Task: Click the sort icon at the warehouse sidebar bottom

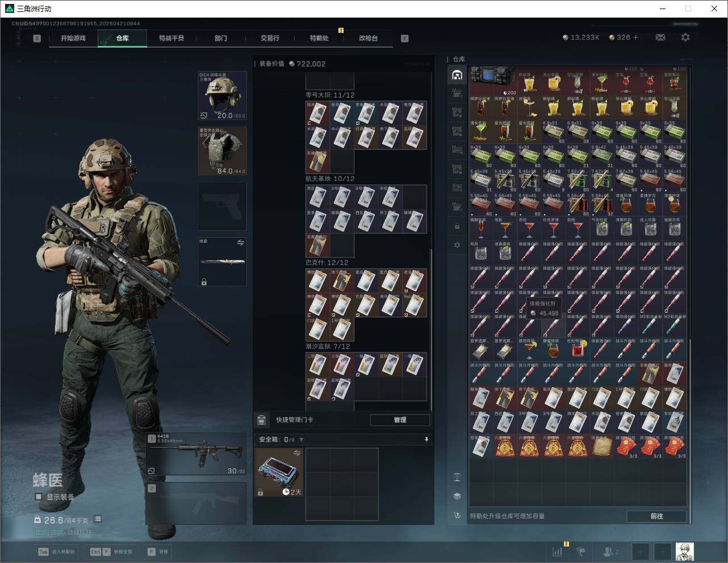Action: 457,515
